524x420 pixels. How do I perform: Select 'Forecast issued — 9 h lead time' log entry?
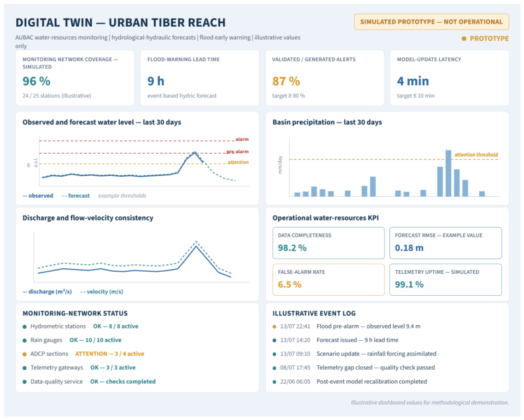click(x=357, y=340)
